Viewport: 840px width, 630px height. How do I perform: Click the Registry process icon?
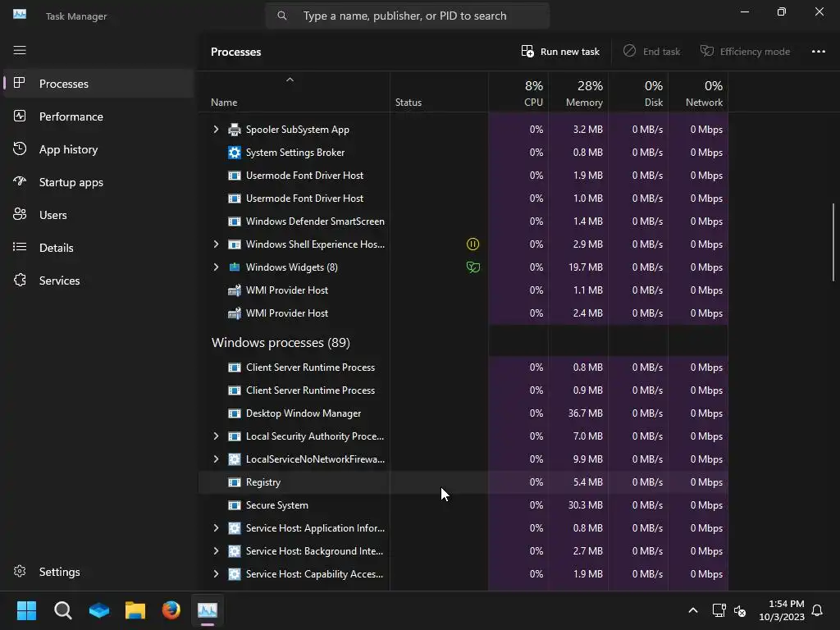(x=234, y=482)
